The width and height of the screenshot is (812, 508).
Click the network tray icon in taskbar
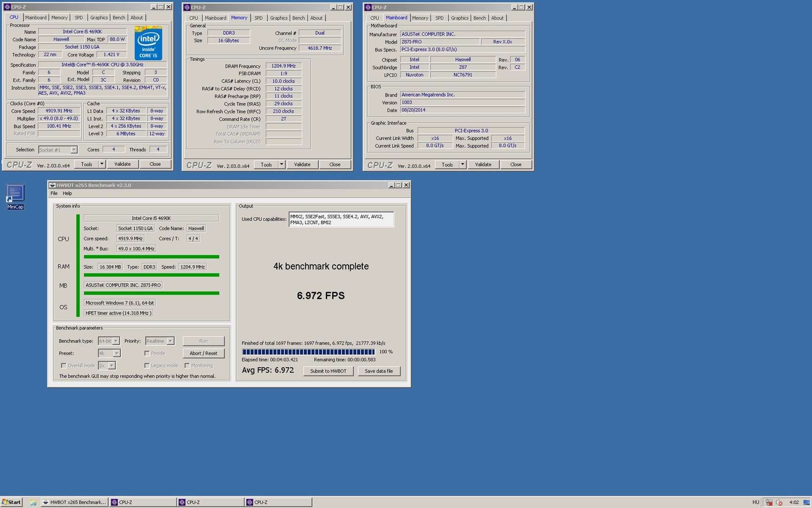pos(769,502)
